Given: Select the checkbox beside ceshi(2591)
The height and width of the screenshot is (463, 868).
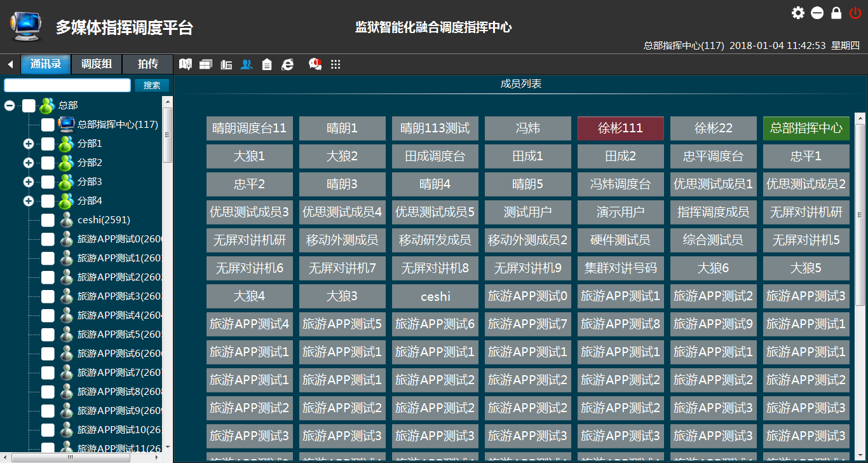Looking at the screenshot, I should click(48, 220).
